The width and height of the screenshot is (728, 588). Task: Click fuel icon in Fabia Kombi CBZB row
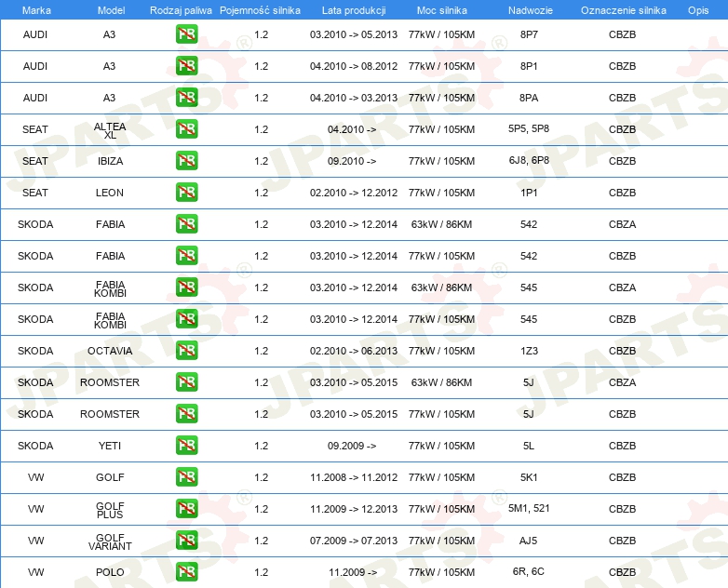coord(186,319)
